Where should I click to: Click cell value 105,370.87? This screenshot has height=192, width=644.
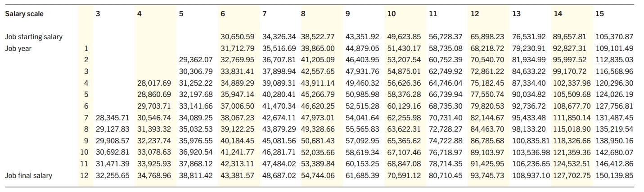point(614,37)
